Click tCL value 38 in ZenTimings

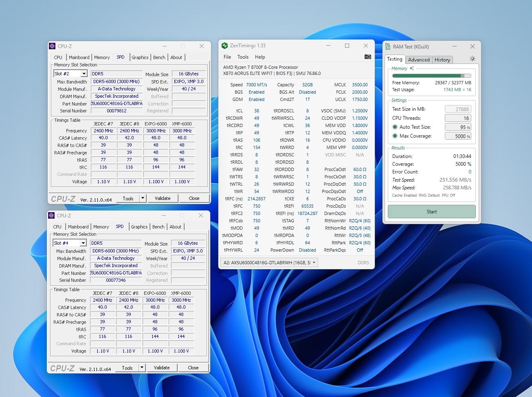[x=257, y=111]
